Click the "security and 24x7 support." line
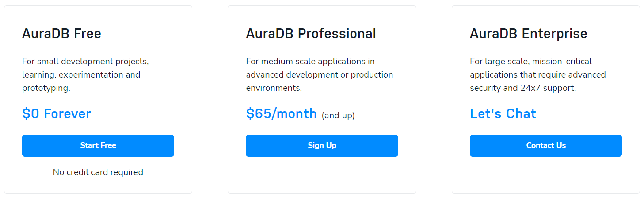This screenshot has width=644, height=198. [523, 88]
